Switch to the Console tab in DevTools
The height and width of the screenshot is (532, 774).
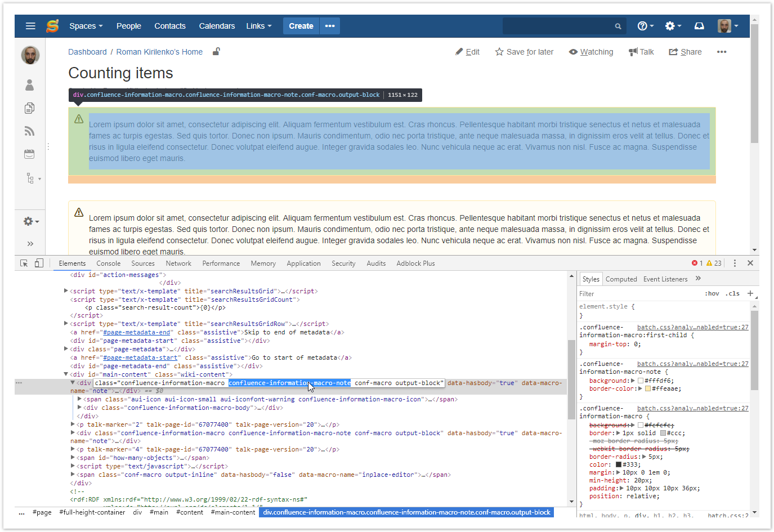coord(109,263)
